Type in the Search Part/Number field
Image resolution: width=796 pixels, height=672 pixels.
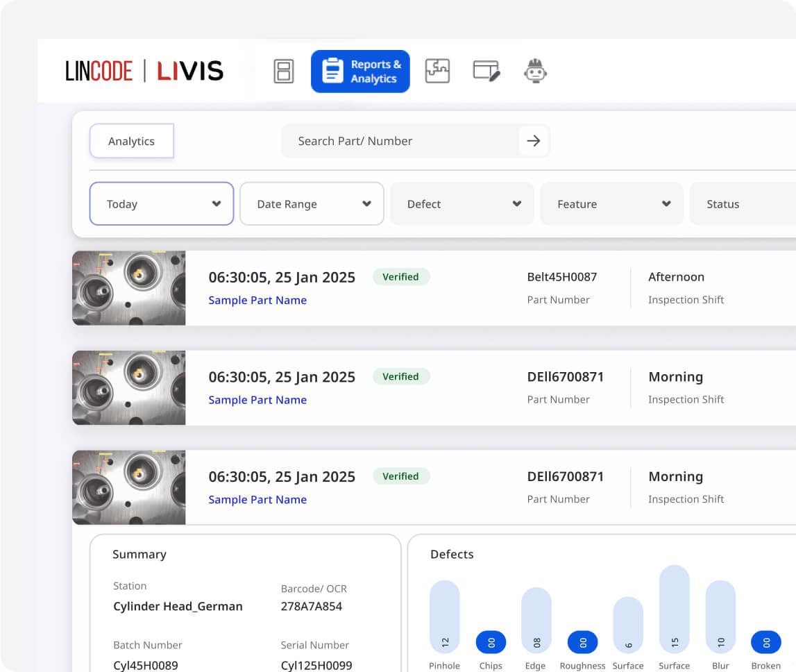pyautogui.click(x=399, y=141)
